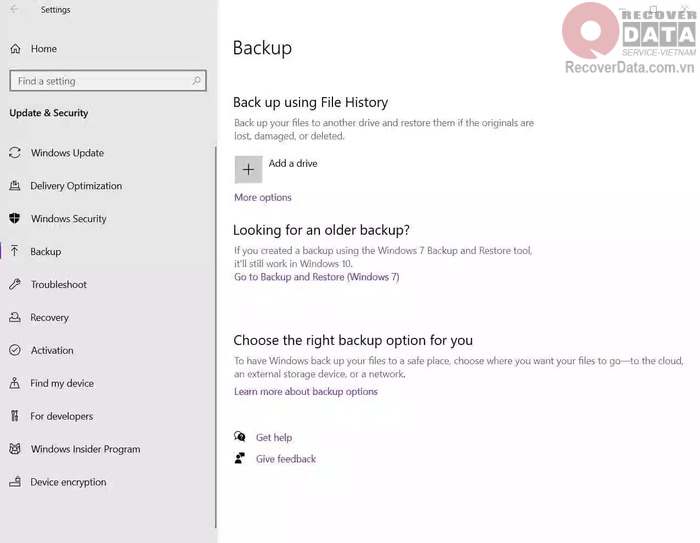Click the For developers icon
The width and height of the screenshot is (700, 543).
tap(15, 416)
